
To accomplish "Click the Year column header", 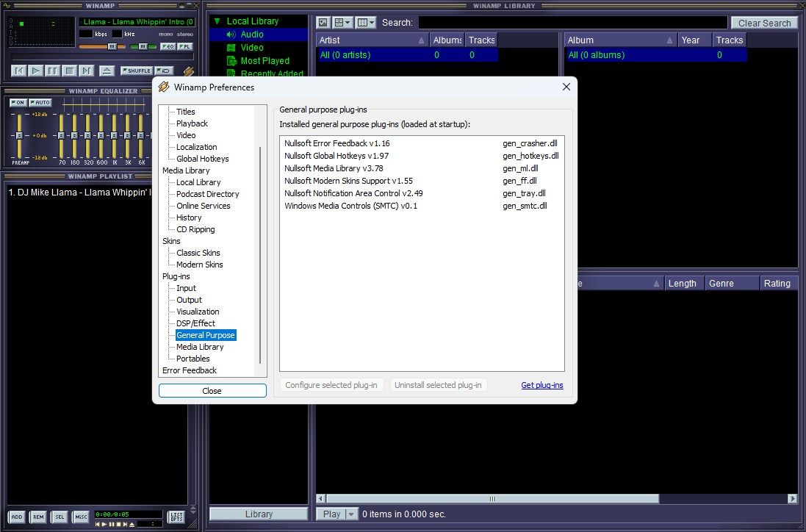I will [694, 40].
